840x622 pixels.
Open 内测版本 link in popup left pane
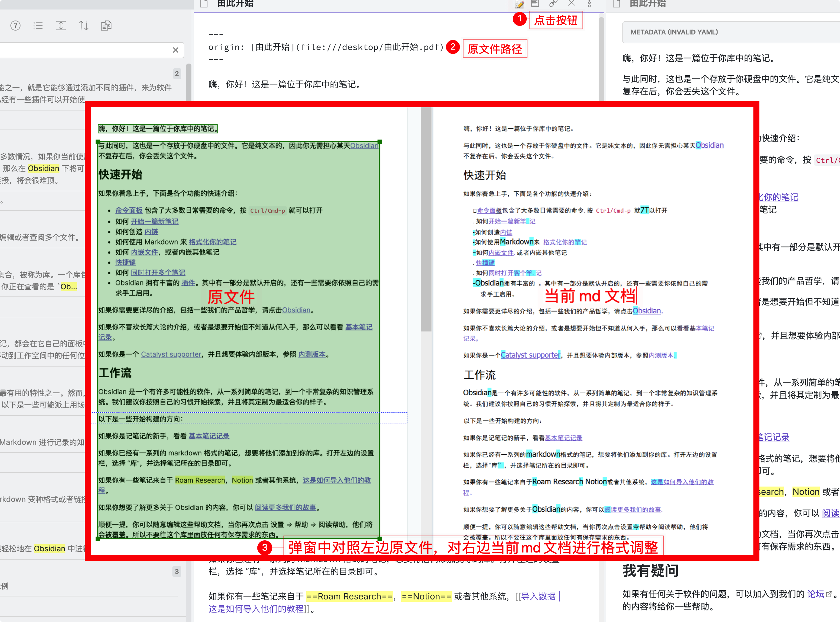coord(312,354)
